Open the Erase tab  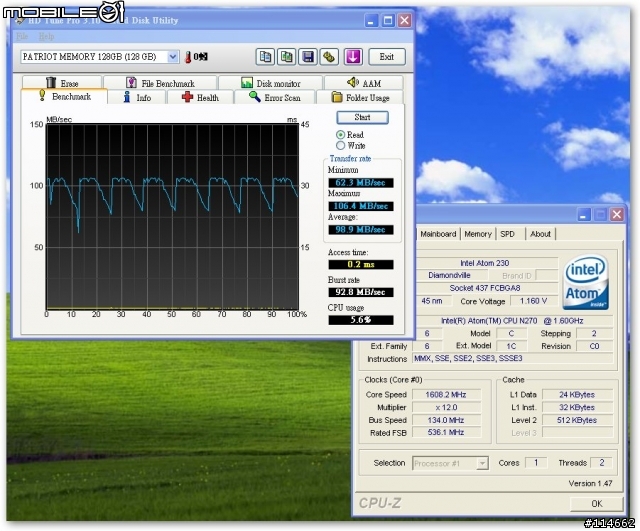pos(62,83)
